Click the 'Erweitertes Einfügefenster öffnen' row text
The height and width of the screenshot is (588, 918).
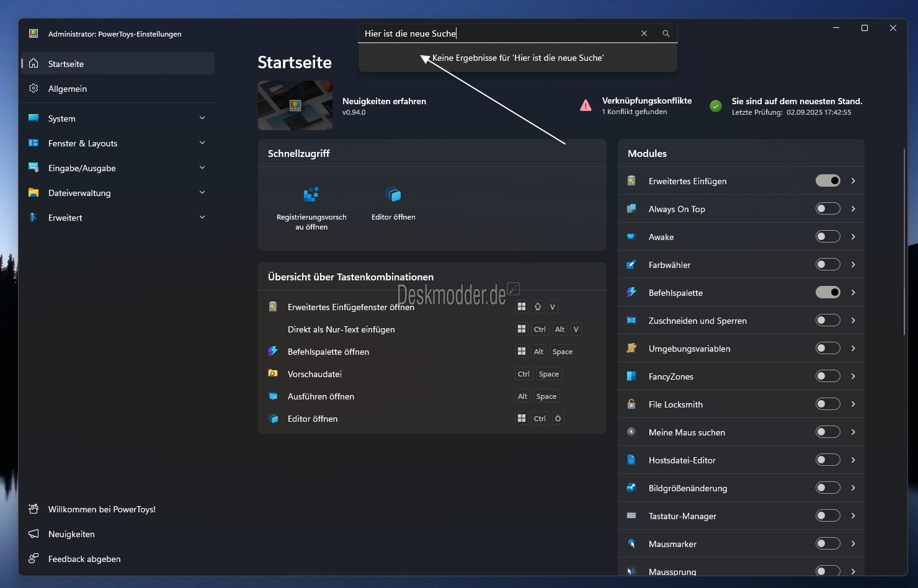coord(351,307)
